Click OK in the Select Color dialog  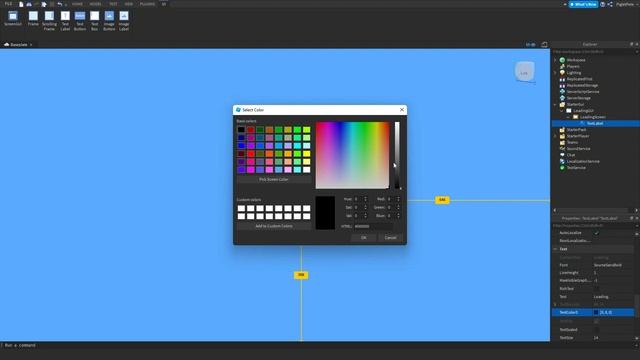click(x=364, y=238)
